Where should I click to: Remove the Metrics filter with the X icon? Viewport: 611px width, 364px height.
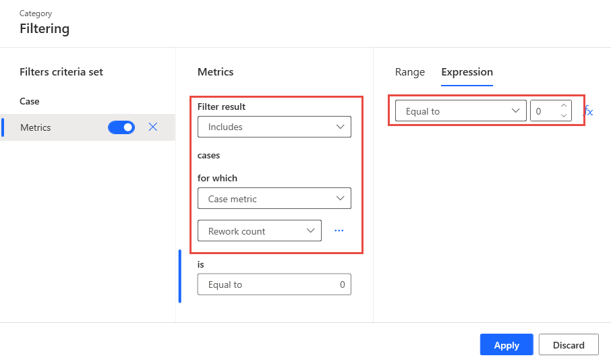click(153, 127)
